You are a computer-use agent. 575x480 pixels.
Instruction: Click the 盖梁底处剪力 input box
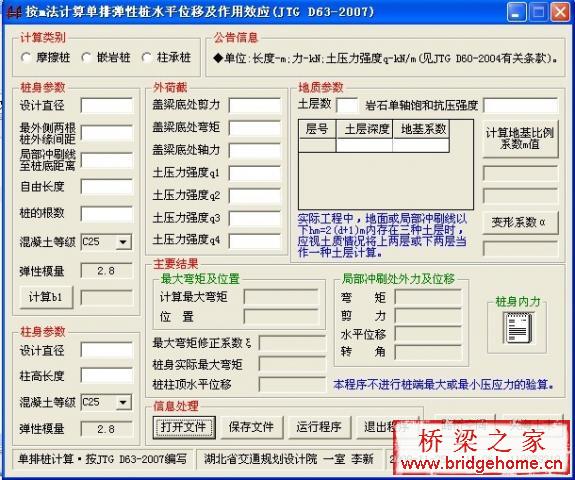[x=255, y=106]
